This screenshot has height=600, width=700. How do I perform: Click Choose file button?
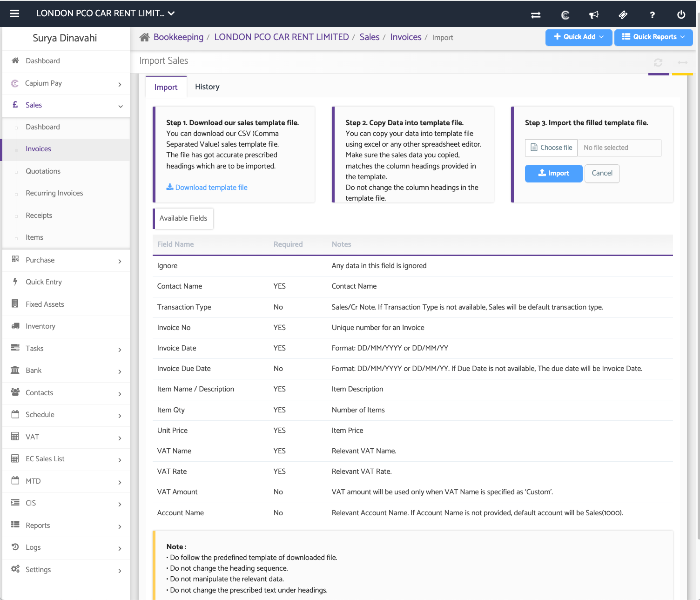[x=552, y=148]
